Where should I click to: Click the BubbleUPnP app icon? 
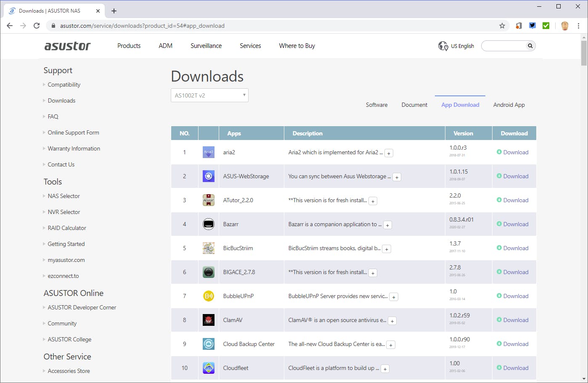coord(208,296)
